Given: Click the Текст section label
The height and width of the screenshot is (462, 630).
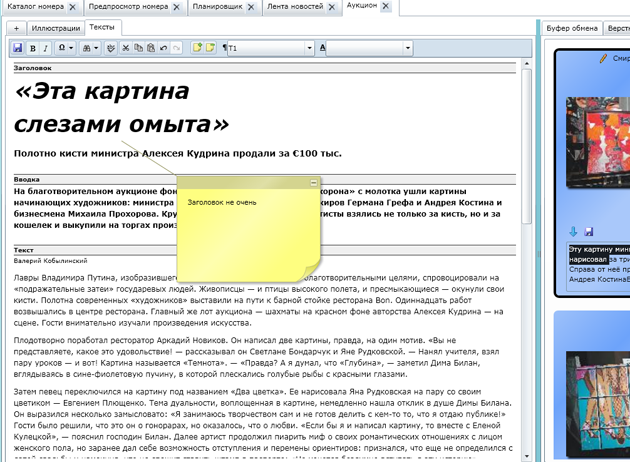Looking at the screenshot, I should [x=24, y=250].
